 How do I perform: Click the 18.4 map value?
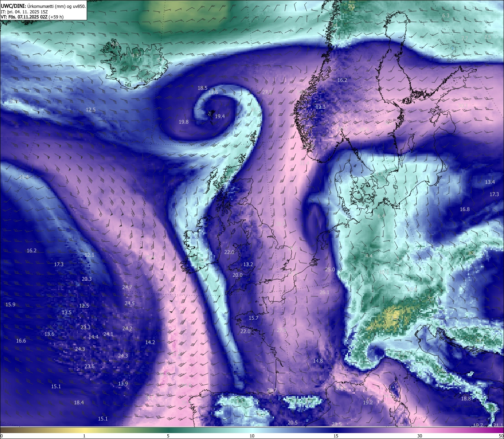coord(79,403)
